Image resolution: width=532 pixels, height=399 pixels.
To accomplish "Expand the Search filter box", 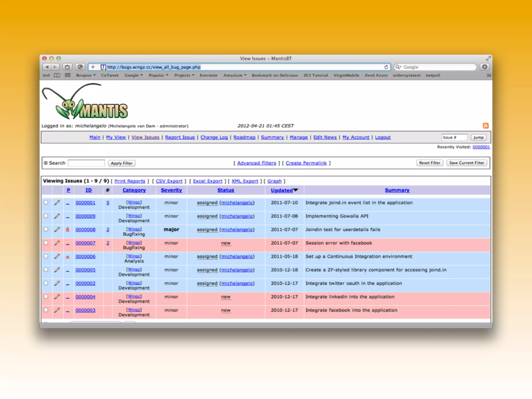I will [x=46, y=163].
